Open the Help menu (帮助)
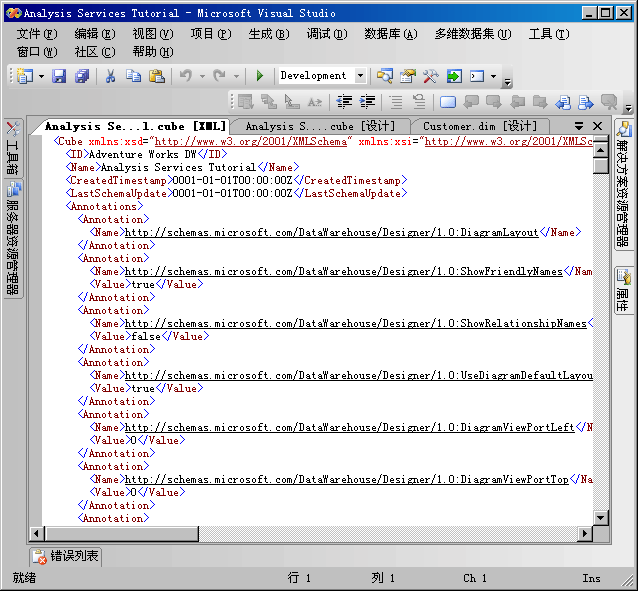Viewport: 638px width, 591px height. click(x=153, y=52)
